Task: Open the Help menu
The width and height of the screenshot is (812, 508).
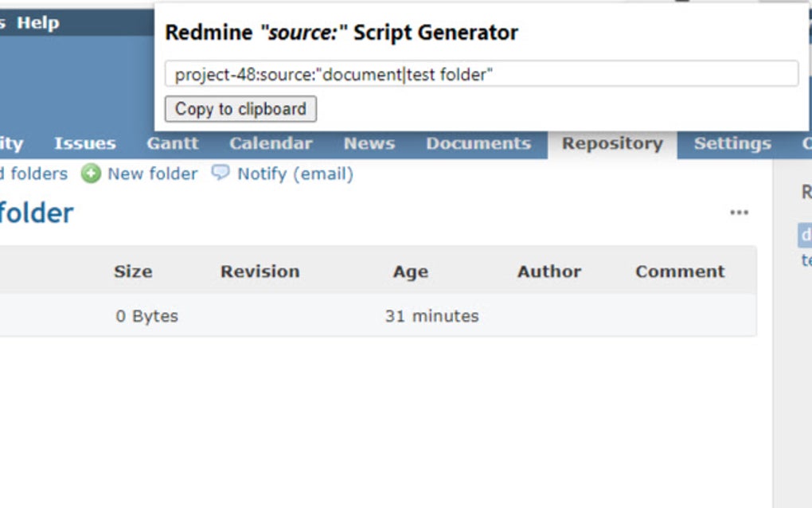Action: coord(38,22)
